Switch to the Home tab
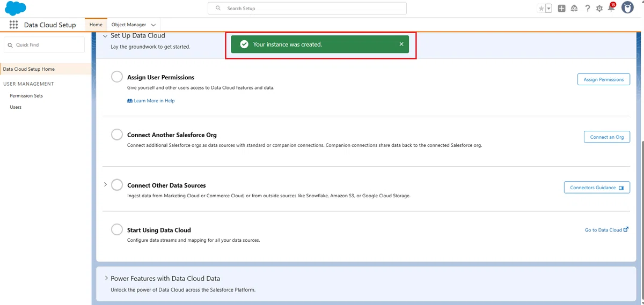The image size is (644, 305). tap(96, 25)
